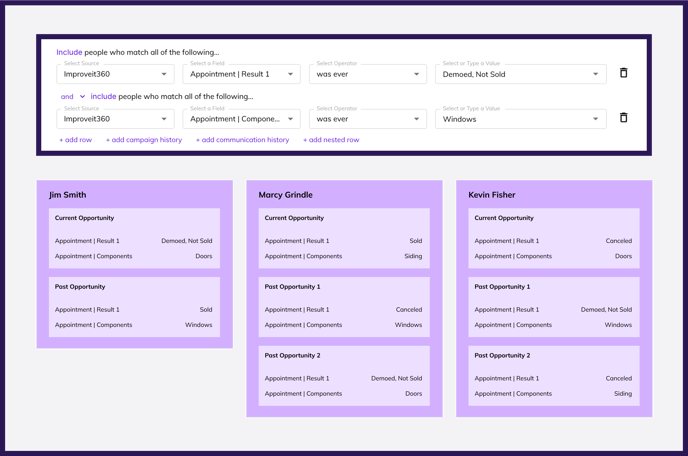Screen dimensions: 688x456
Task: Click 'Canceled' in Kevin Fisher's Current Opportunity
Action: (619, 241)
